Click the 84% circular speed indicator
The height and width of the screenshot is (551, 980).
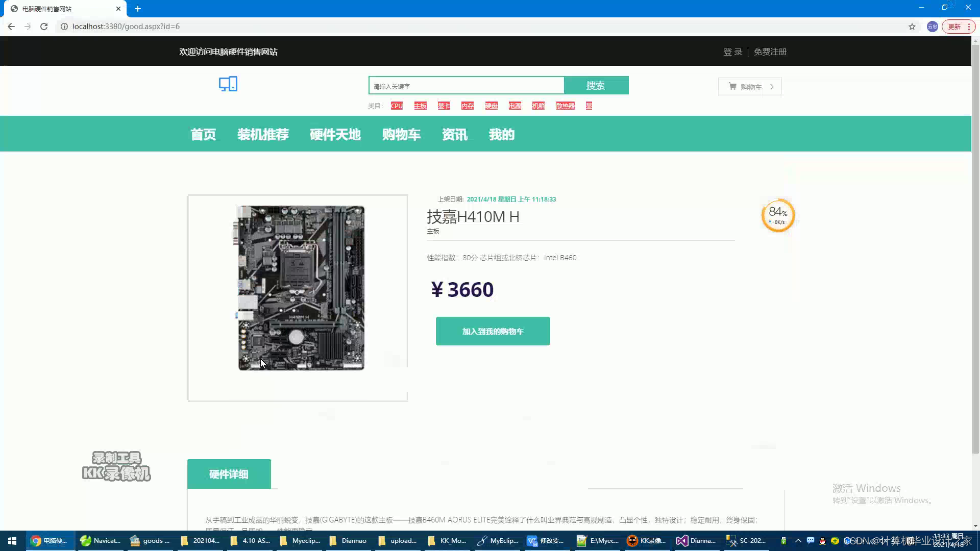pos(778,215)
